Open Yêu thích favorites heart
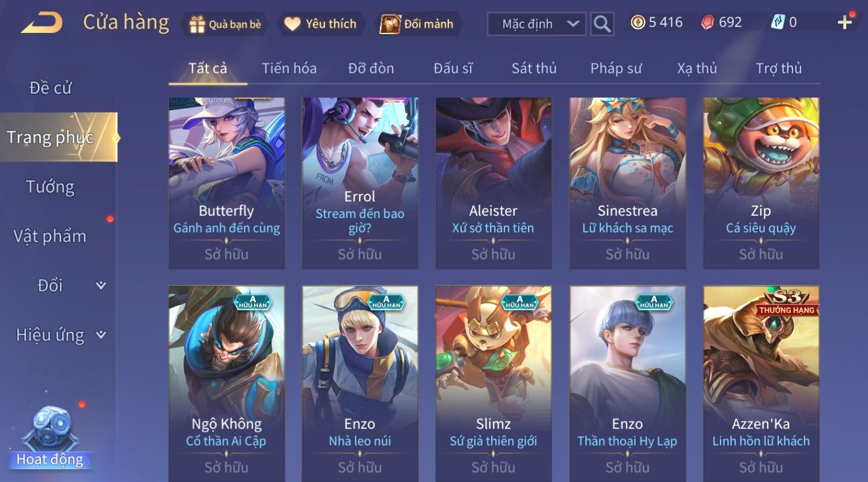Image resolution: width=868 pixels, height=482 pixels. point(321,24)
